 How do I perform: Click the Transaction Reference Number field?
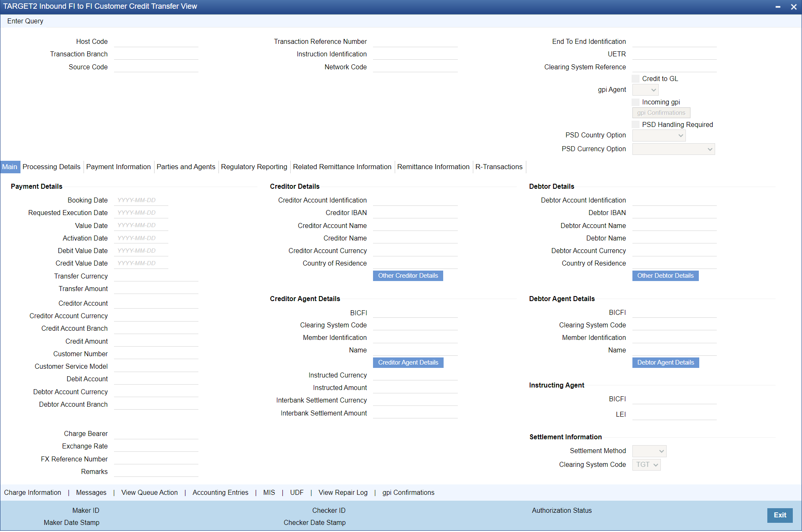point(415,42)
